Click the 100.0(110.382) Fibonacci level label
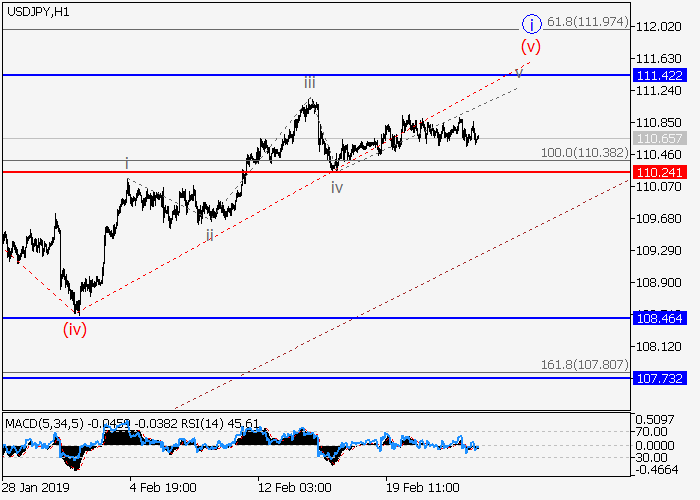700x500 pixels. point(584,153)
